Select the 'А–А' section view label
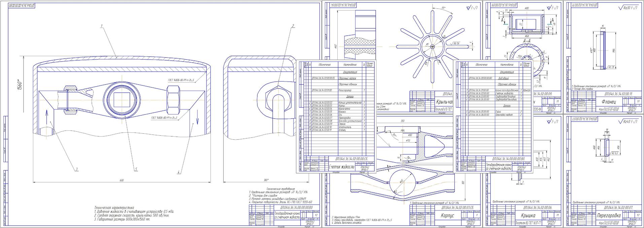Screen dimensions: 644x228 [x=527, y=41]
